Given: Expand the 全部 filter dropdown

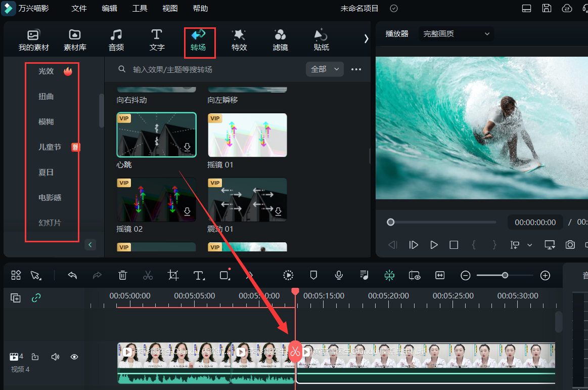Looking at the screenshot, I should pos(325,69).
